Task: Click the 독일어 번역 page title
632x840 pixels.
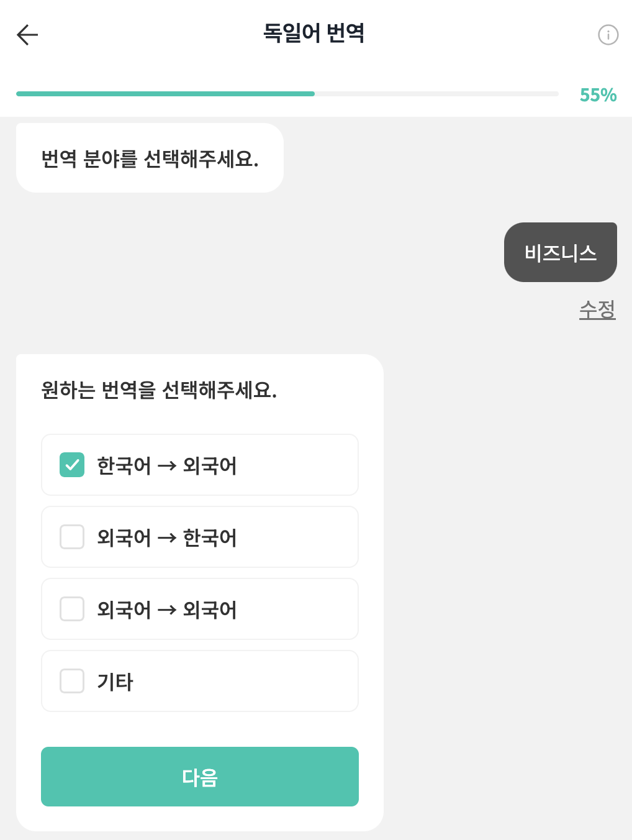Action: [x=314, y=34]
